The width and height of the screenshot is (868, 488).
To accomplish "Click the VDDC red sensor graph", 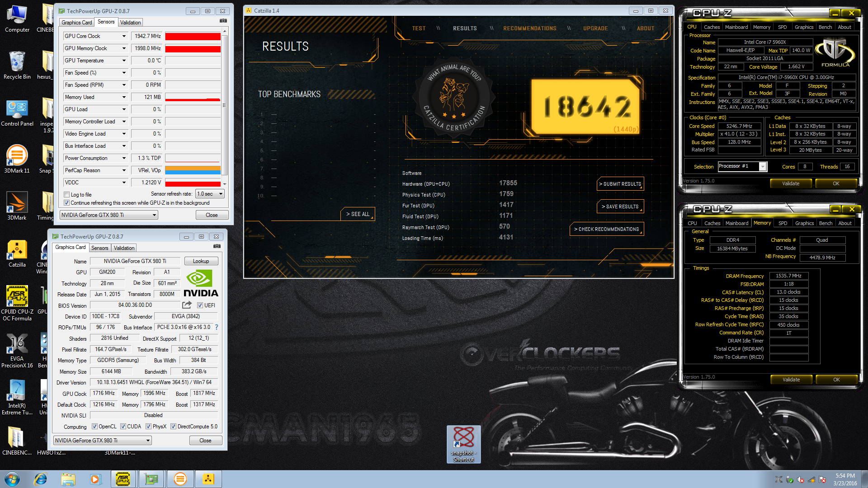I will pyautogui.click(x=193, y=183).
